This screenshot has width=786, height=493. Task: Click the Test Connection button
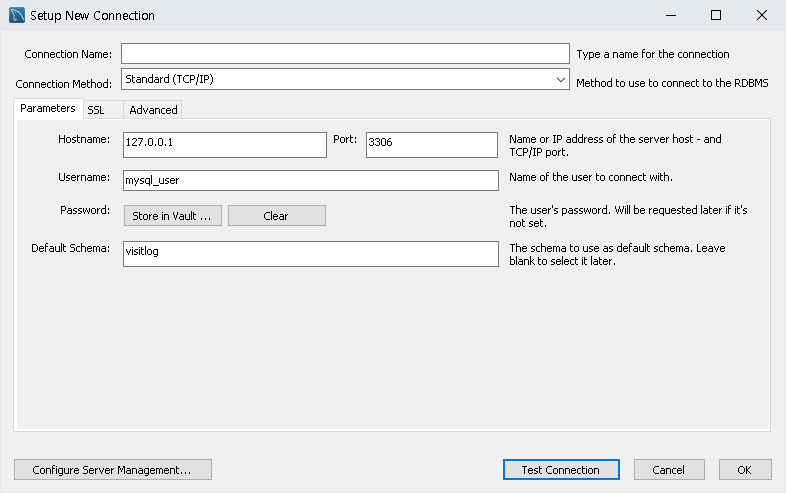561,470
